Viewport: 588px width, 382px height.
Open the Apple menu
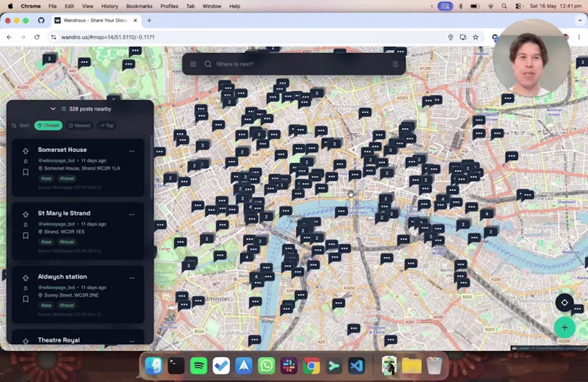pyautogui.click(x=10, y=6)
